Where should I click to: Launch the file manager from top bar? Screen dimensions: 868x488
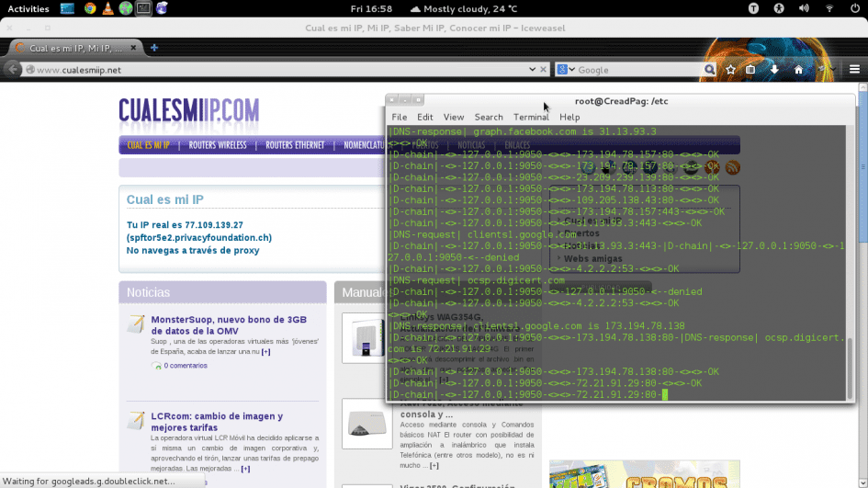[x=68, y=8]
